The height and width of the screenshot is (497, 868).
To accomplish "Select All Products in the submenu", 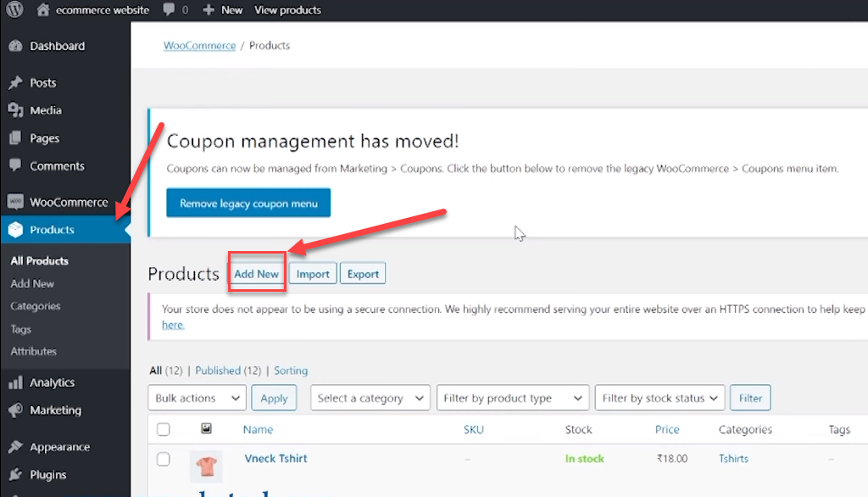I will coord(39,260).
